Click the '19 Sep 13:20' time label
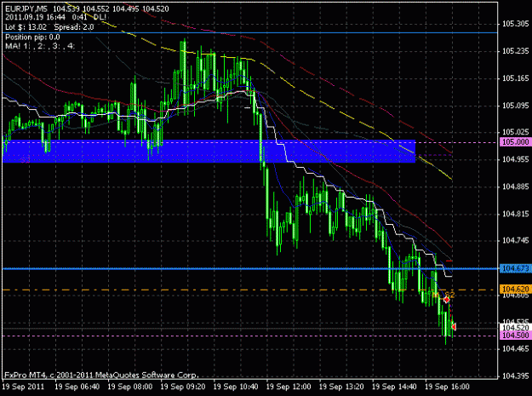The height and width of the screenshot is (396, 532). click(341, 387)
